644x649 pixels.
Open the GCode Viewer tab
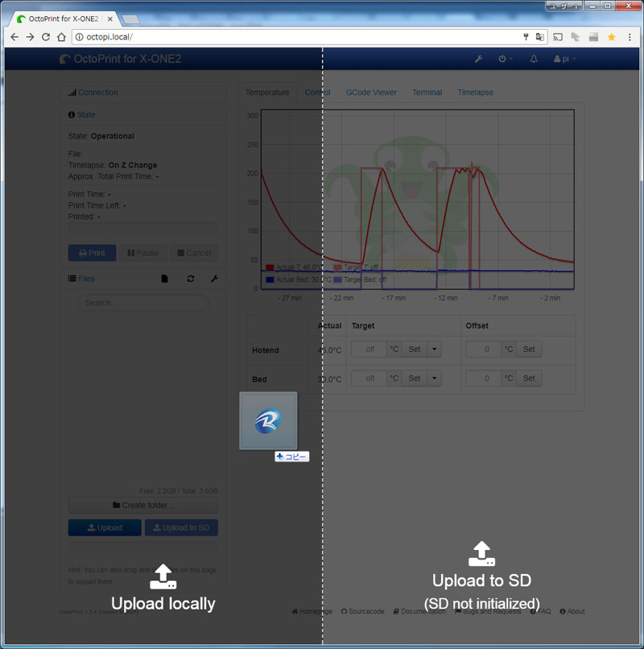pos(371,93)
